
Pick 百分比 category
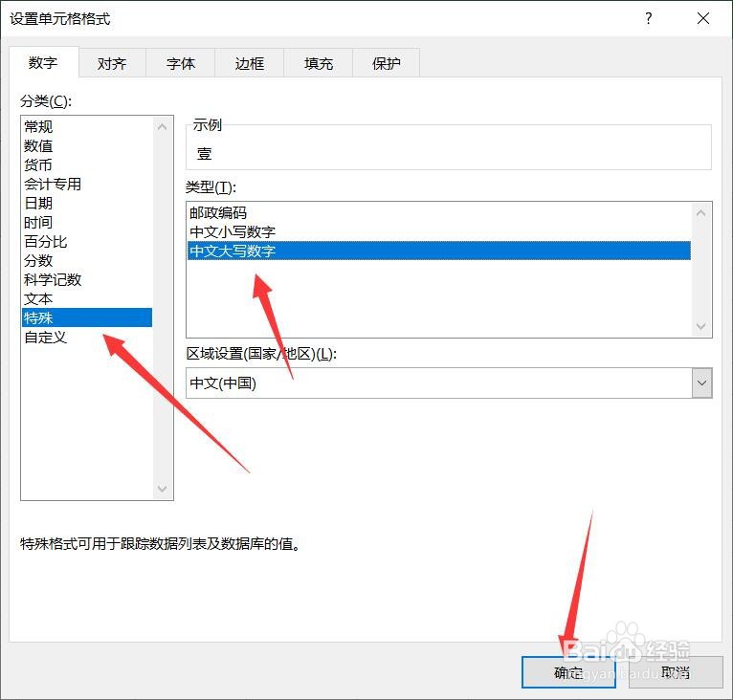87,242
